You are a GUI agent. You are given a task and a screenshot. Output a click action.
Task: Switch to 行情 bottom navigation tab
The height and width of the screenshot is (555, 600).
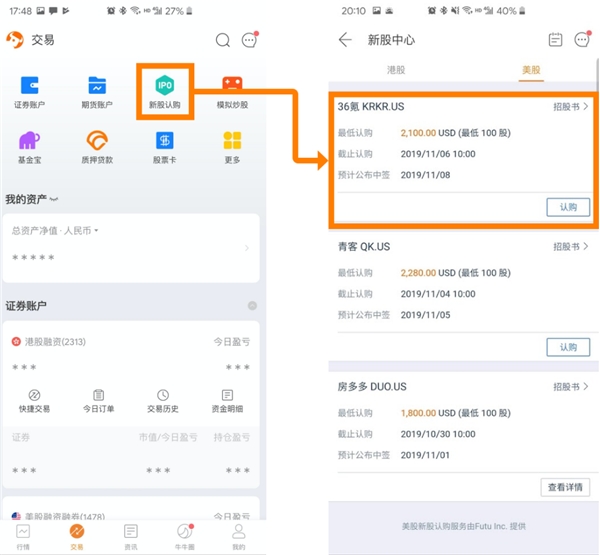click(23, 537)
